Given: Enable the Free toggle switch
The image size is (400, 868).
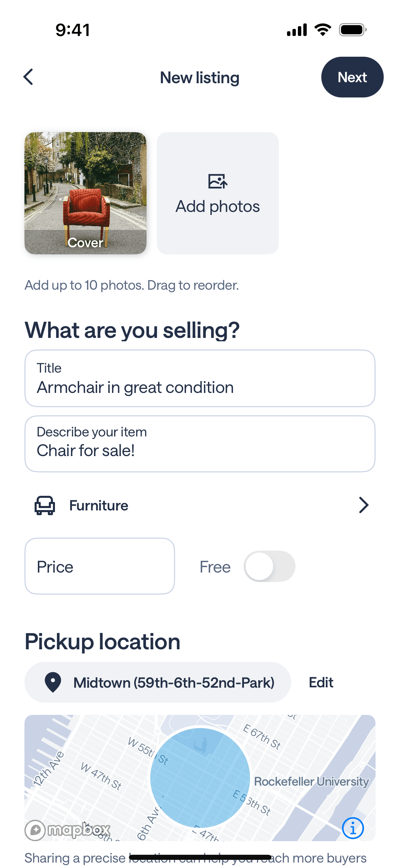Looking at the screenshot, I should click(x=269, y=566).
